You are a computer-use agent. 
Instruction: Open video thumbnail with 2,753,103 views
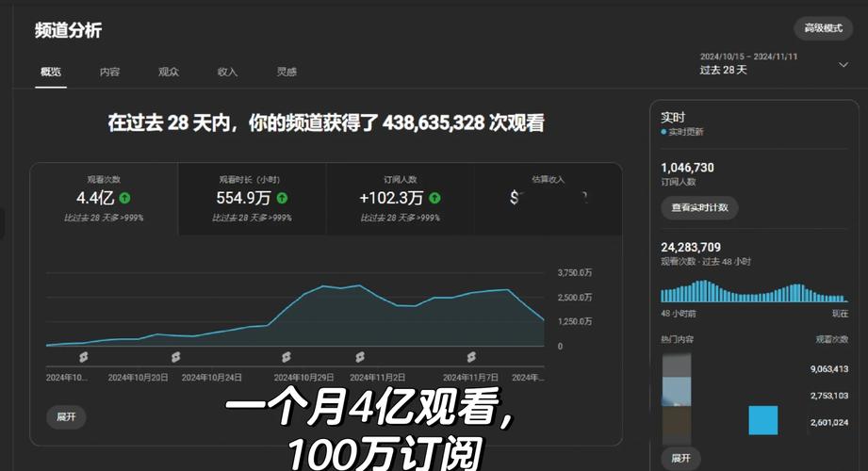(x=677, y=393)
